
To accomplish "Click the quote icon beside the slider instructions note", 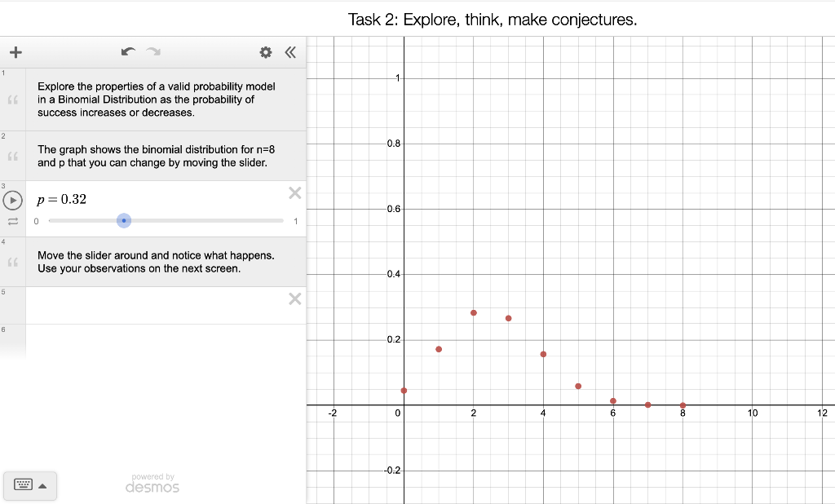I will tap(12, 262).
